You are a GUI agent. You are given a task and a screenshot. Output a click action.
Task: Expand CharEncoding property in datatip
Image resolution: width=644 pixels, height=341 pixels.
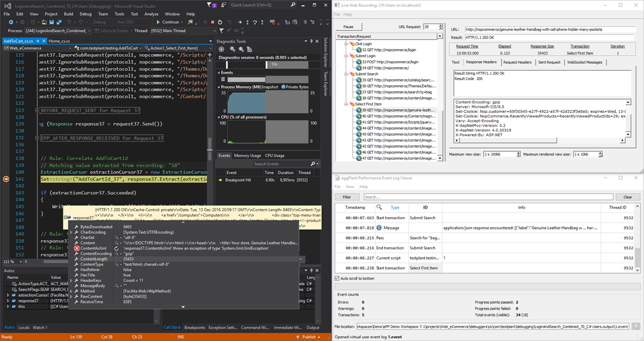click(71, 232)
